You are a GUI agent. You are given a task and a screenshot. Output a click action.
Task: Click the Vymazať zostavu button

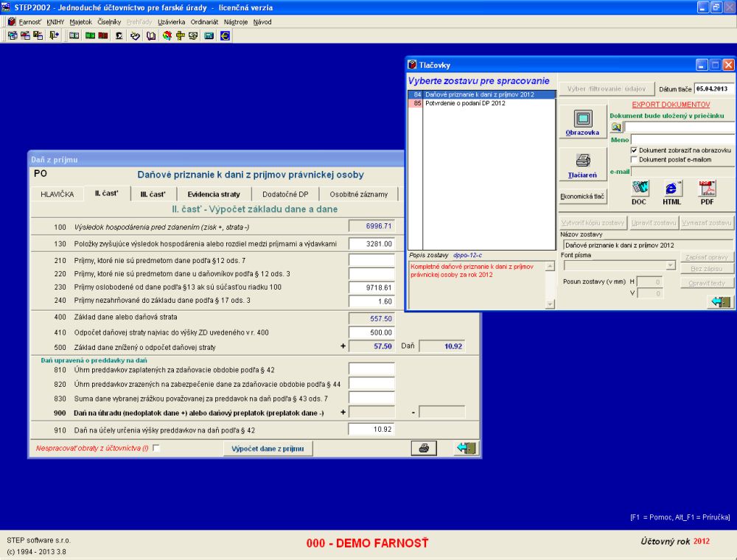[707, 223]
